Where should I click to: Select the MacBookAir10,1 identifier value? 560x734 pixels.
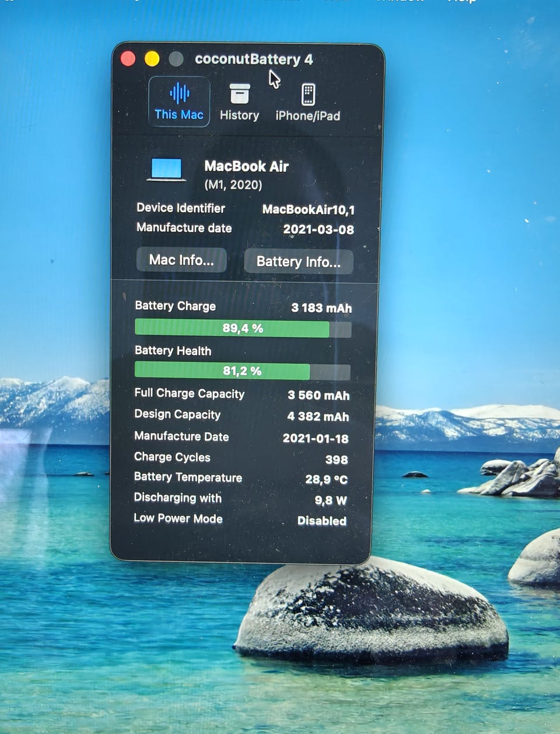click(308, 209)
